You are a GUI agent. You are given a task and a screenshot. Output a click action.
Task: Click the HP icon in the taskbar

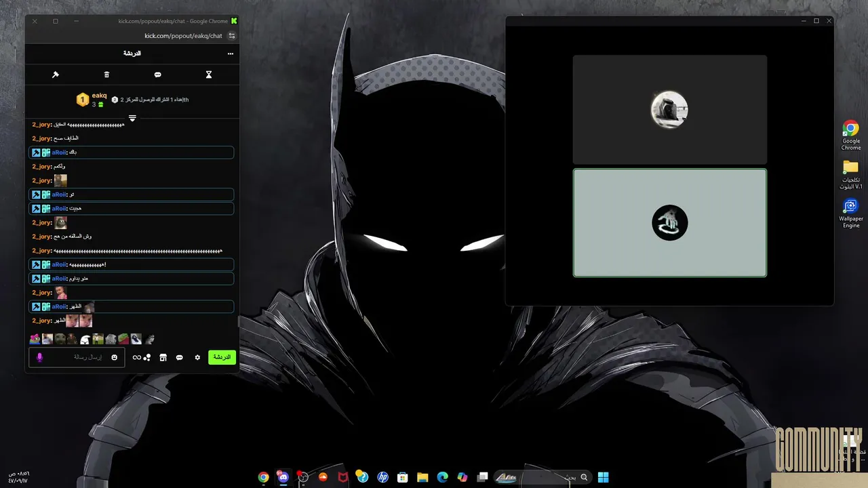click(x=382, y=477)
